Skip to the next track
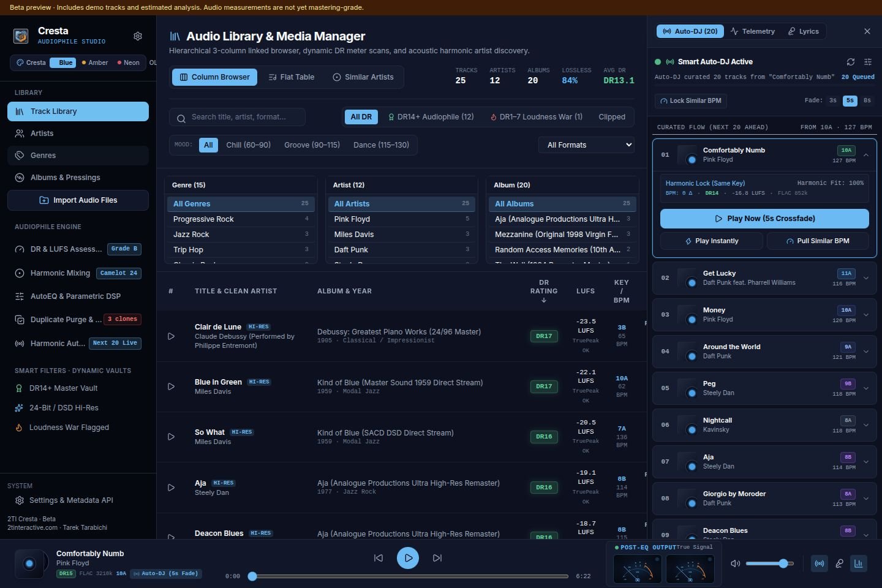The image size is (882, 588). 437,558
